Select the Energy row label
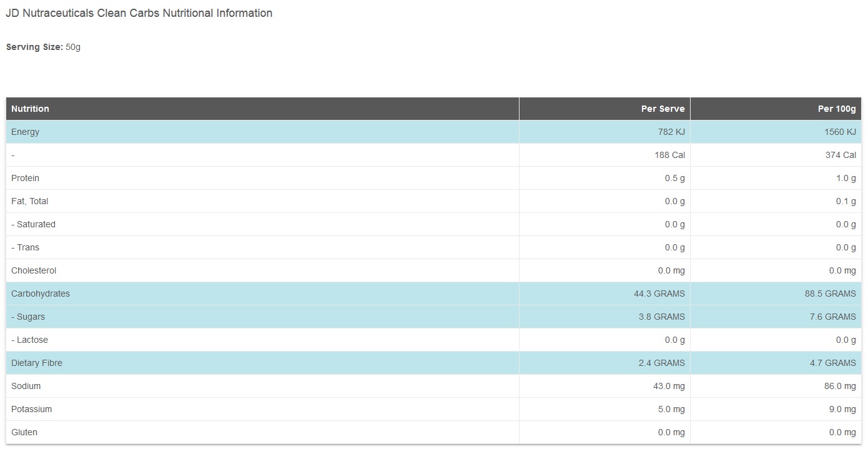This screenshot has width=868, height=454. (x=25, y=132)
